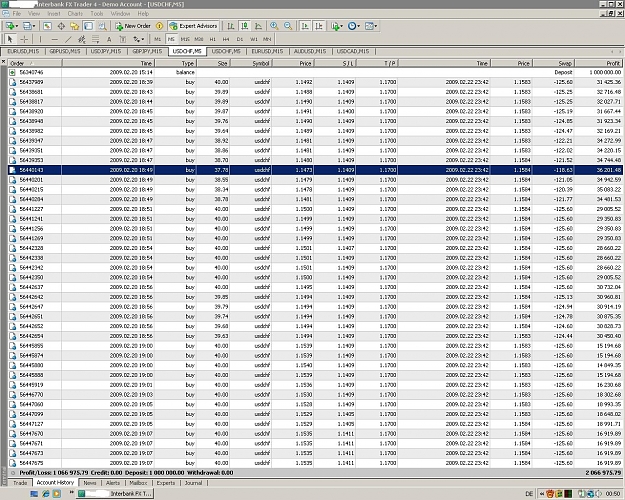
Task: Select the arrow Cursor tool
Action: (x=10, y=39)
